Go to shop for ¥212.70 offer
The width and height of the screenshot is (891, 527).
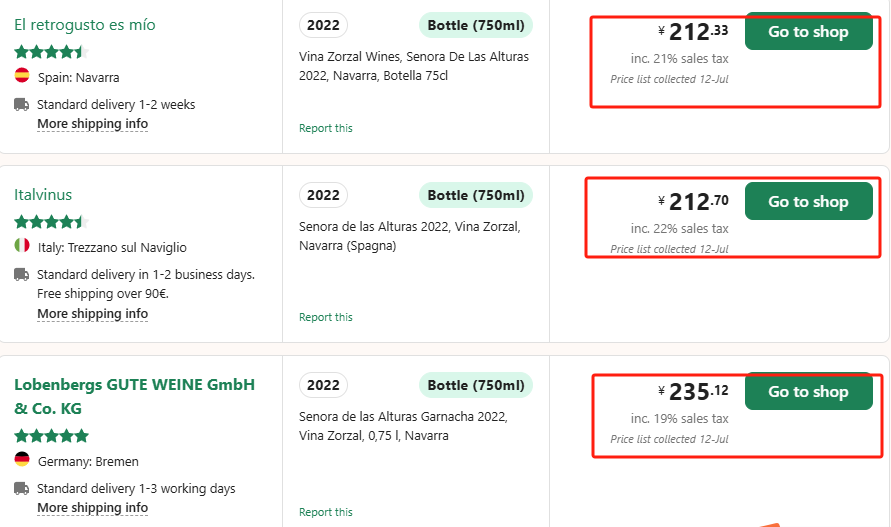tap(809, 201)
